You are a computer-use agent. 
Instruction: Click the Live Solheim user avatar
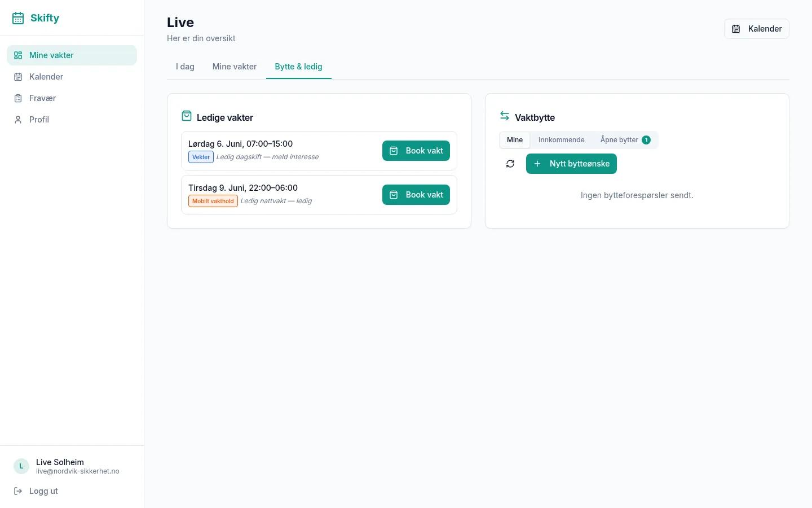(x=21, y=466)
